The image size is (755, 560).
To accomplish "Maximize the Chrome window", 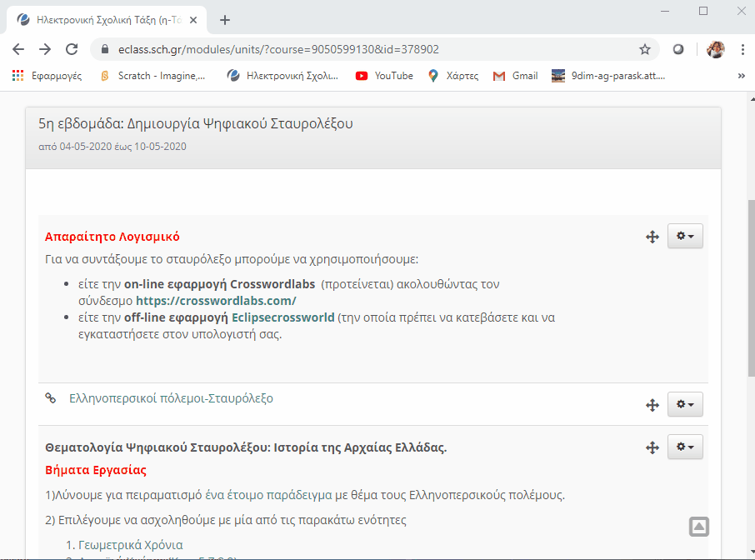I will [703, 11].
